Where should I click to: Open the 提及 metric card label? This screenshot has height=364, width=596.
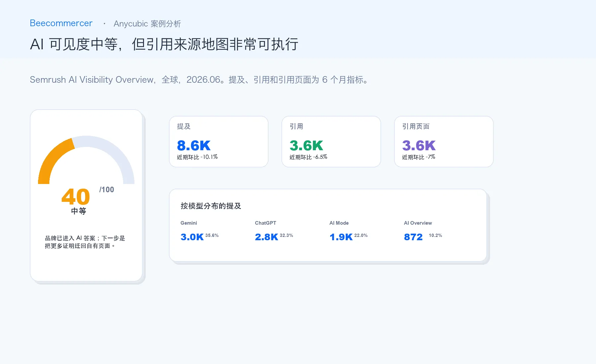pyautogui.click(x=184, y=126)
